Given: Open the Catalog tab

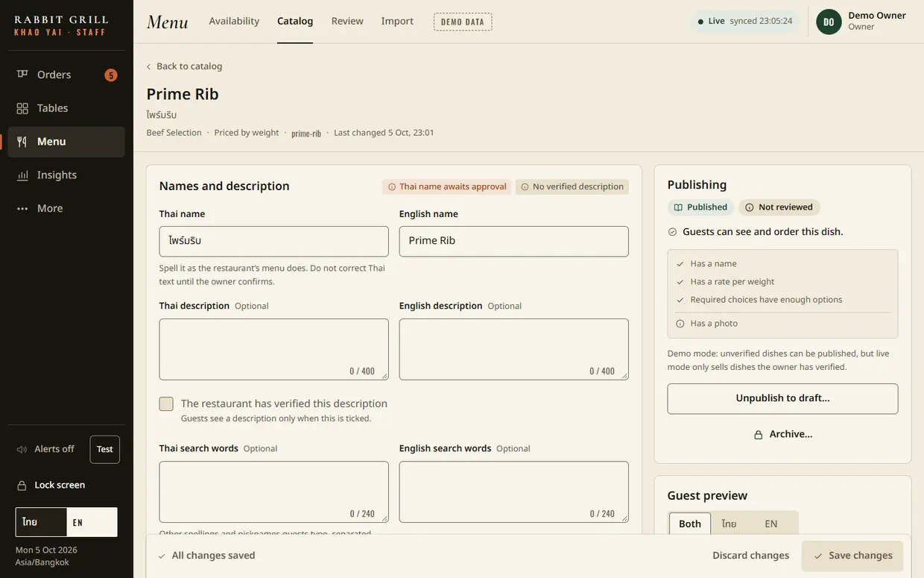Looking at the screenshot, I should click(295, 22).
